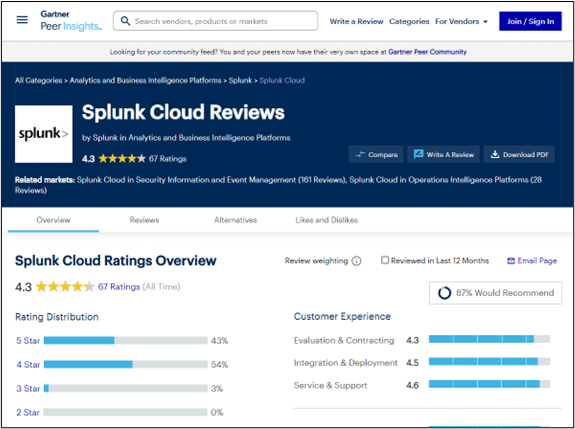Click the Review weighting info icon
This screenshot has width=575, height=429.
point(356,261)
